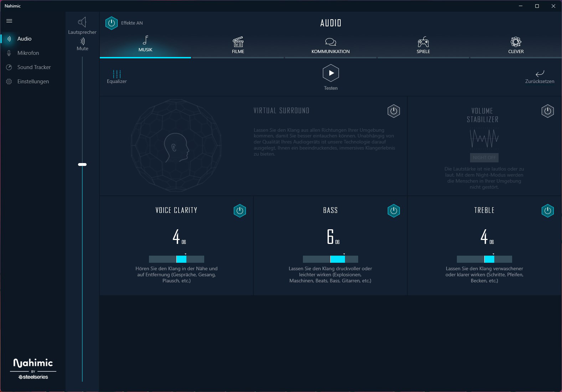
Task: Turn on Volume Stabilizer
Action: (548, 111)
